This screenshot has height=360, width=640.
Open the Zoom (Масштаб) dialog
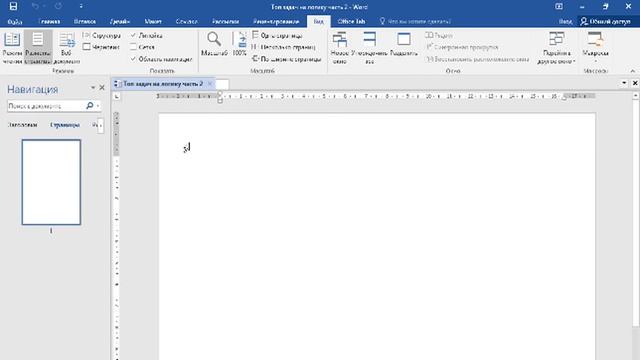point(214,44)
